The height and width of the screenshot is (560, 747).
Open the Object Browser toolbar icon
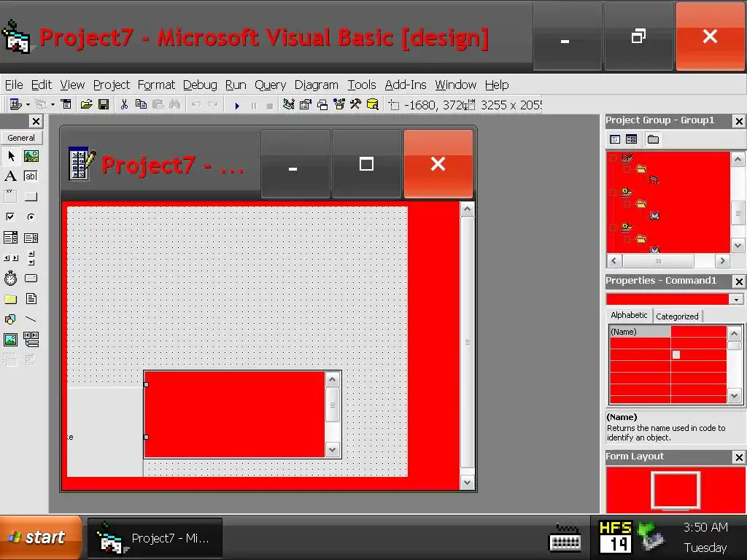[x=339, y=104]
